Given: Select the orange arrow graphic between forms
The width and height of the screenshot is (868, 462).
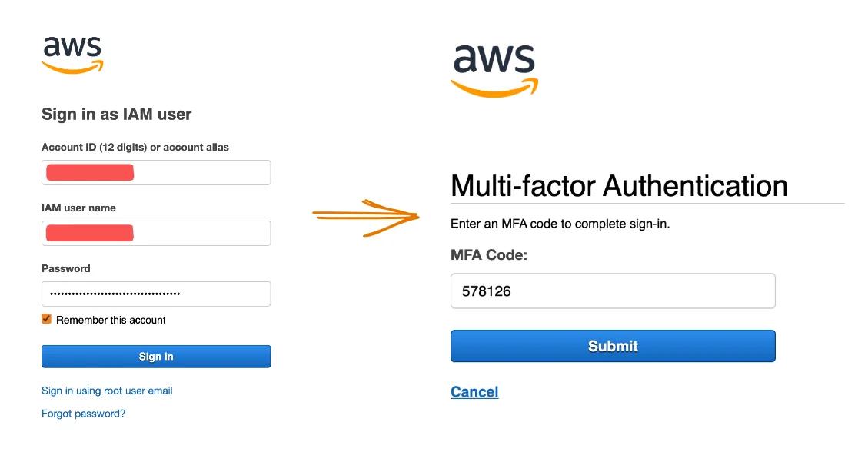Looking at the screenshot, I should click(365, 215).
